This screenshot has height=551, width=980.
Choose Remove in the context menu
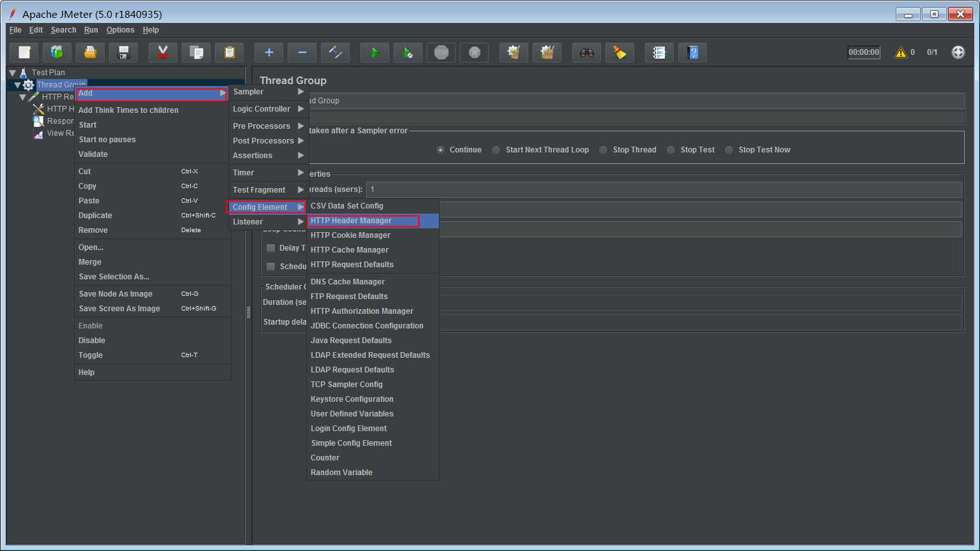[x=152, y=230]
